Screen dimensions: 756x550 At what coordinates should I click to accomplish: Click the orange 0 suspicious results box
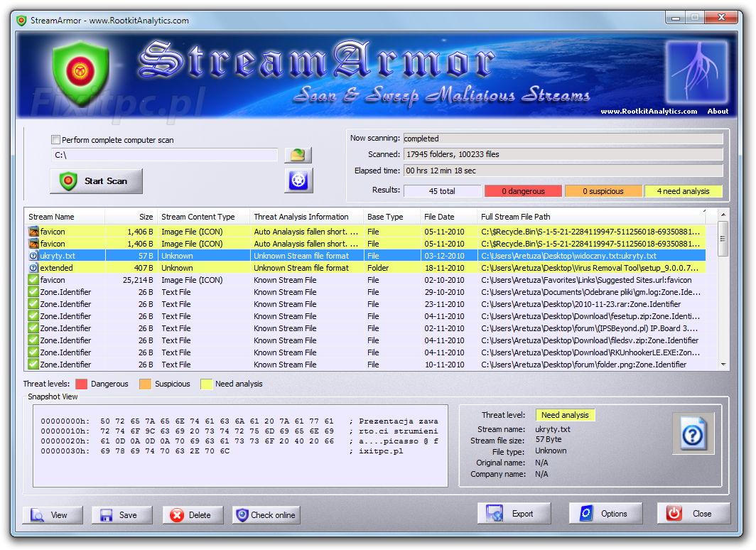coord(603,191)
